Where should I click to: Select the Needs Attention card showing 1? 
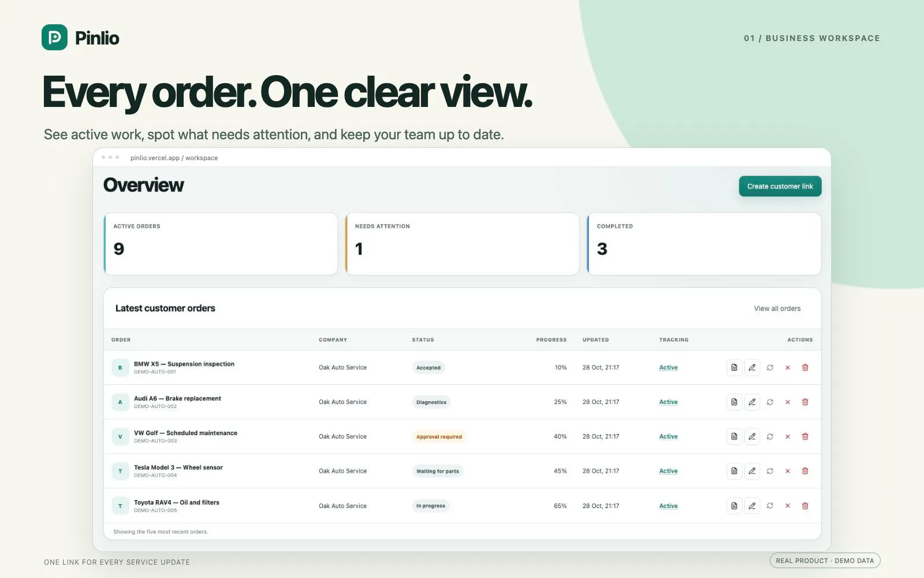tap(462, 244)
